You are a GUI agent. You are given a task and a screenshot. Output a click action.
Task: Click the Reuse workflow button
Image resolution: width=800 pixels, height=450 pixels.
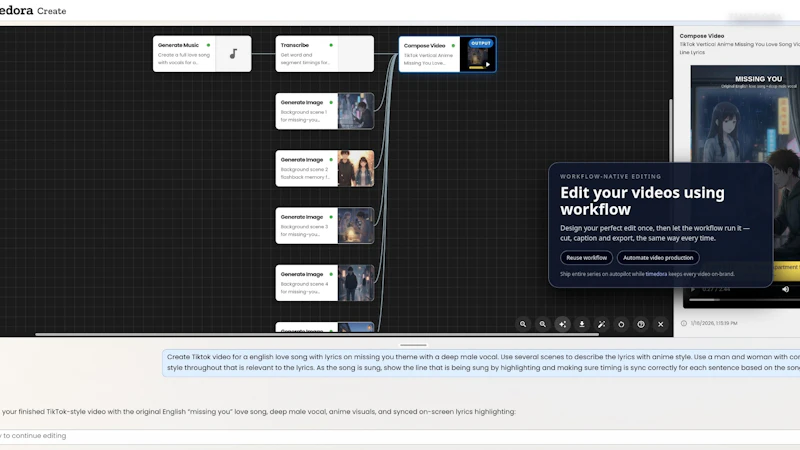[x=586, y=258]
